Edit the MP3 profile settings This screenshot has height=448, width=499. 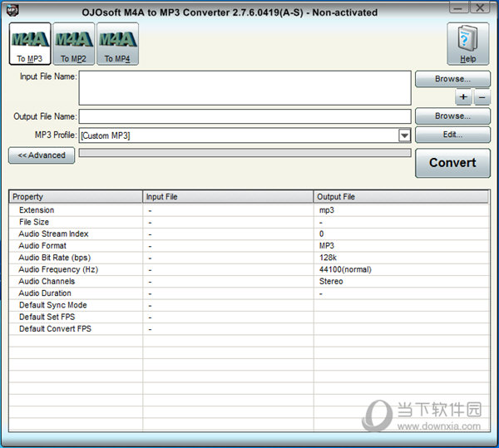[452, 135]
